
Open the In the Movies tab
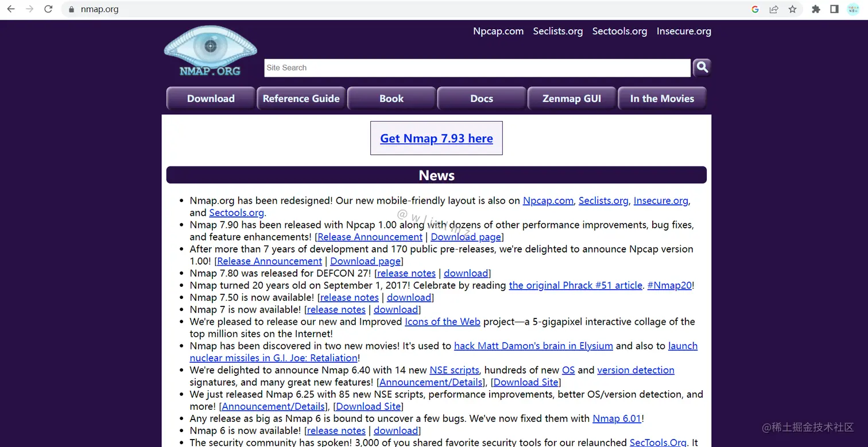pos(662,98)
